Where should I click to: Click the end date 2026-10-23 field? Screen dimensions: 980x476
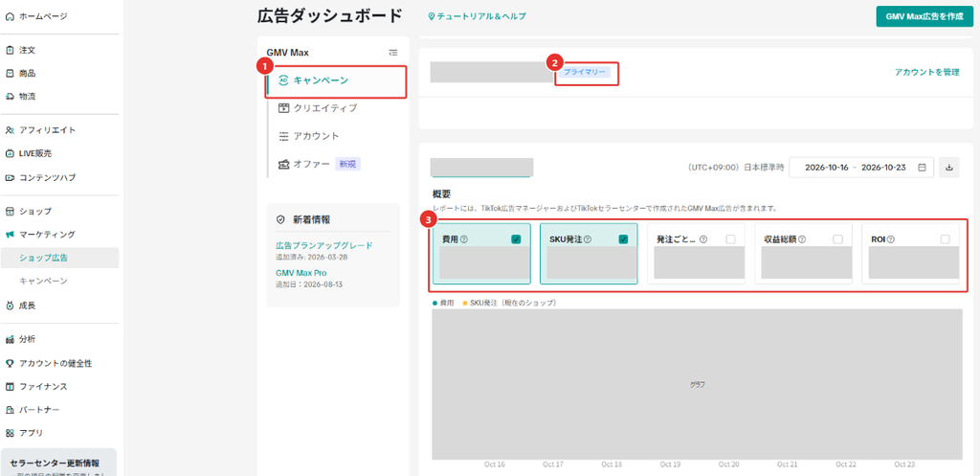pyautogui.click(x=883, y=168)
